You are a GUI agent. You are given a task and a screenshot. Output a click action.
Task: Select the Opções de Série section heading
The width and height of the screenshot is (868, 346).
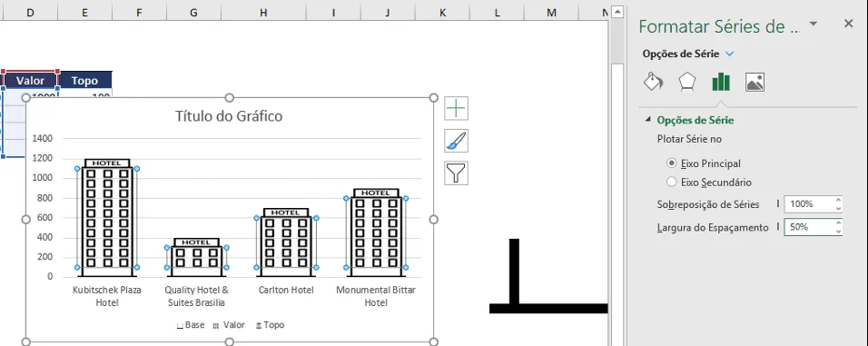[695, 120]
